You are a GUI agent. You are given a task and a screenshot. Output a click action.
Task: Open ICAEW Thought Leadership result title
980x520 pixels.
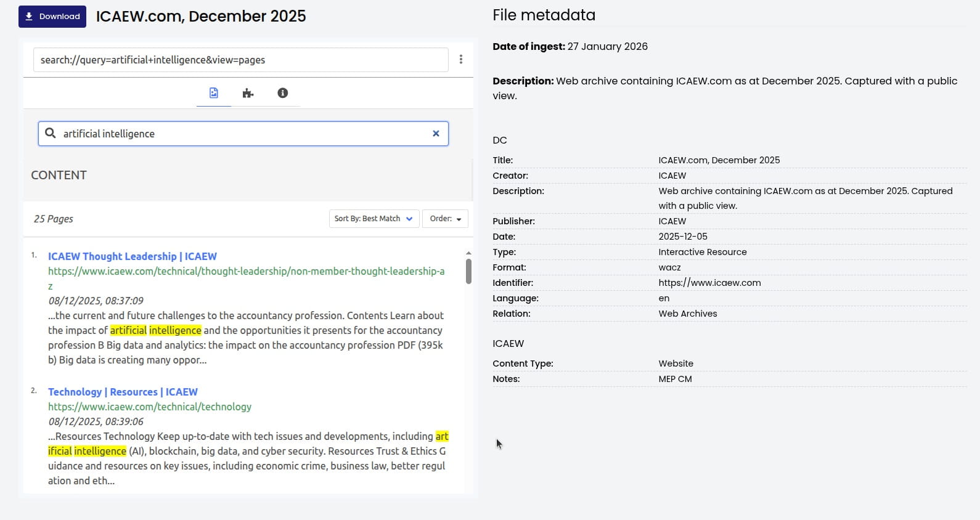(x=133, y=256)
